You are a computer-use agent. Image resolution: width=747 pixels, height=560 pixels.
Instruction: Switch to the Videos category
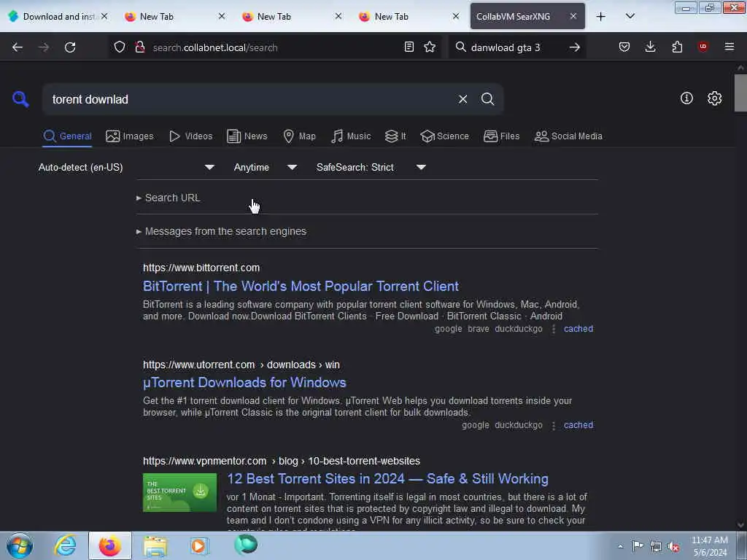point(190,136)
